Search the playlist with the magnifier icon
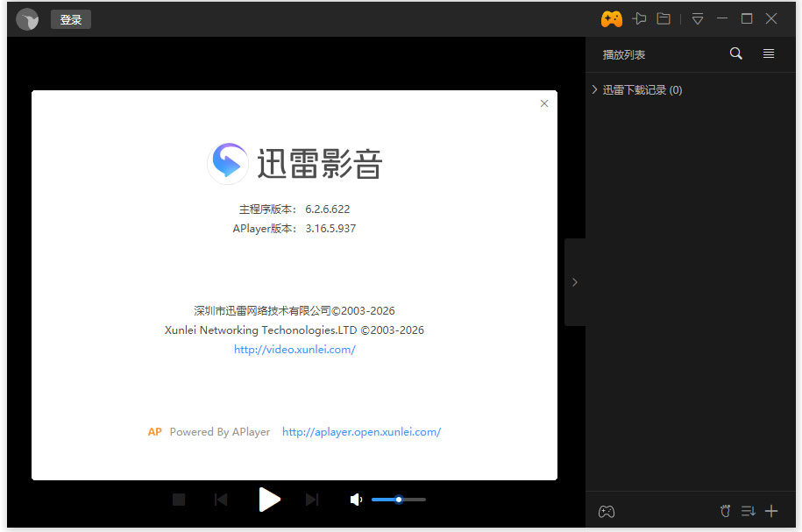802x532 pixels. 735,53
